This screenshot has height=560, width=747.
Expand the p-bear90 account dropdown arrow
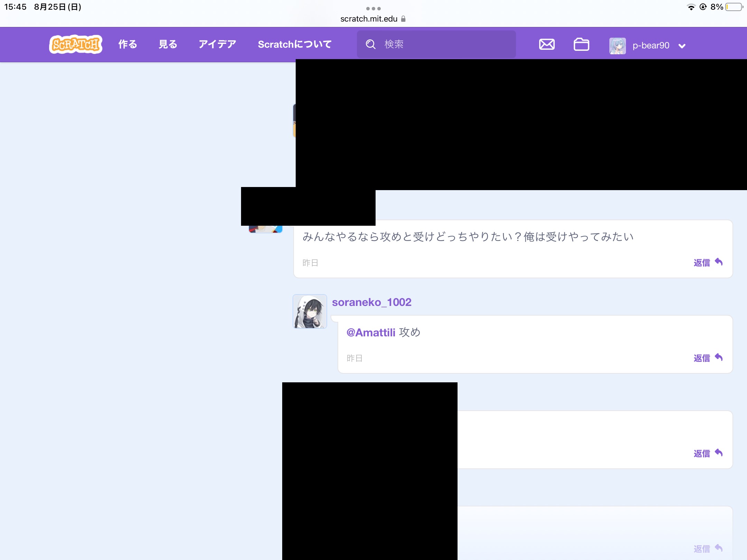pos(682,46)
